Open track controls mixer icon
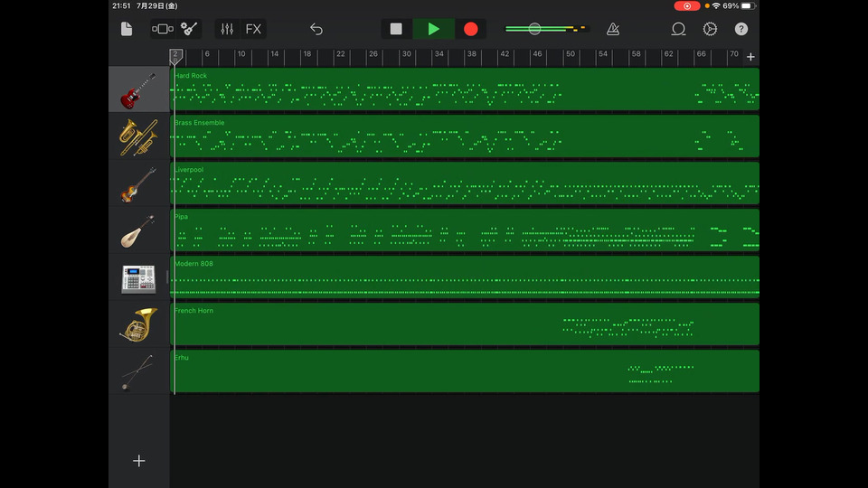The height and width of the screenshot is (488, 868). [x=227, y=29]
